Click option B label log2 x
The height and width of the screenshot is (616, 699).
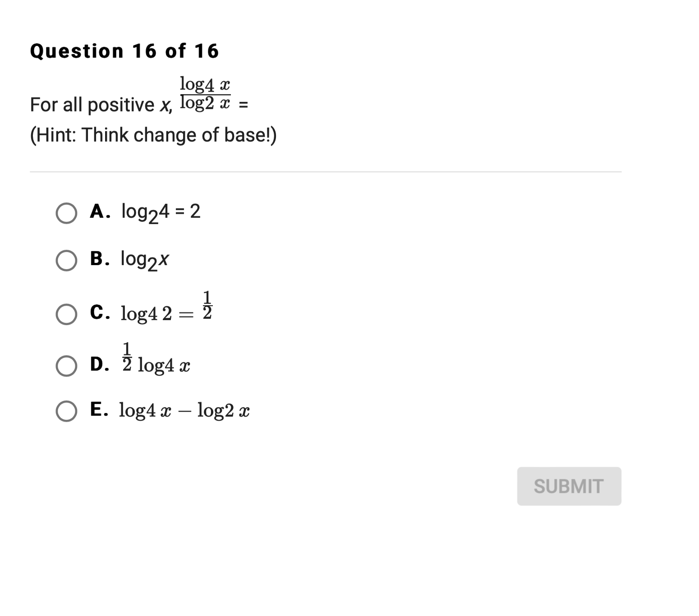pyautogui.click(x=144, y=260)
